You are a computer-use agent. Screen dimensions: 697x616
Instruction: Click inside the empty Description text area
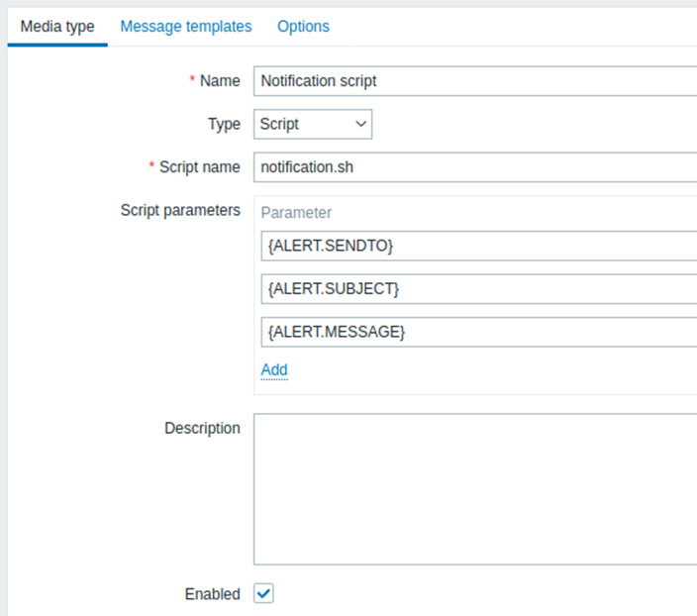pyautogui.click(x=475, y=489)
